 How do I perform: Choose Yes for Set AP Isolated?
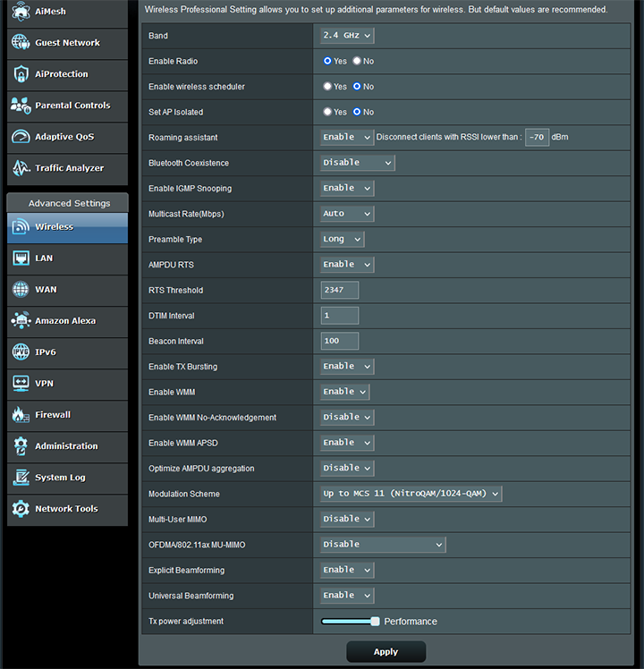[327, 112]
